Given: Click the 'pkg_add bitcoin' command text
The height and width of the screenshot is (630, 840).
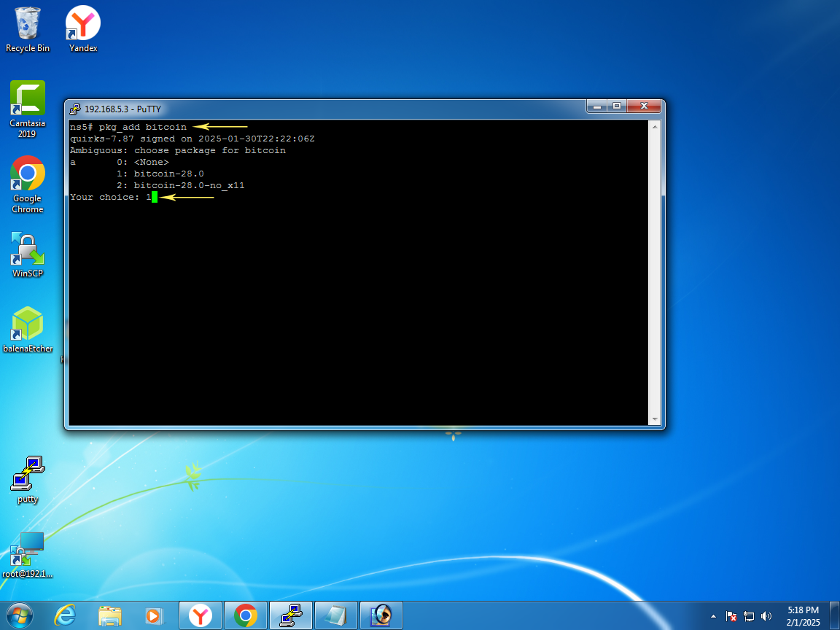Looking at the screenshot, I should (142, 127).
